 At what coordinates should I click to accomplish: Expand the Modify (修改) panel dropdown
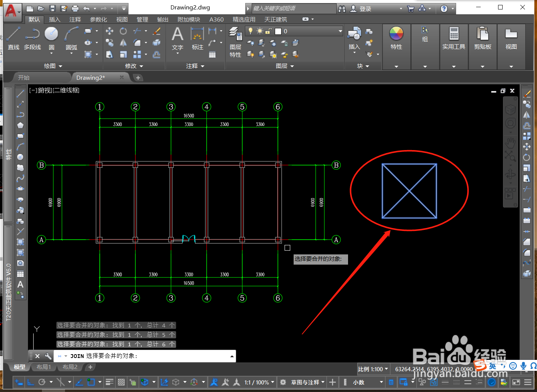pos(134,66)
